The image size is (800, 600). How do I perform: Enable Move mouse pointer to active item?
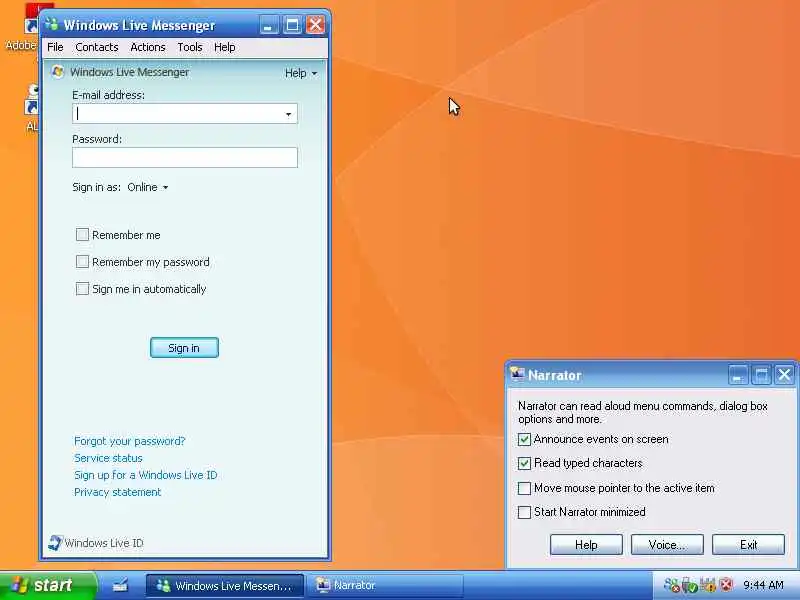524,488
